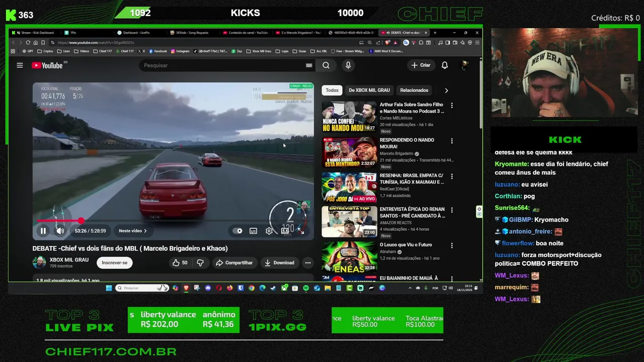This screenshot has width=644, height=362.
Task: Reload the page with browser refresh icon
Action: click(28, 43)
